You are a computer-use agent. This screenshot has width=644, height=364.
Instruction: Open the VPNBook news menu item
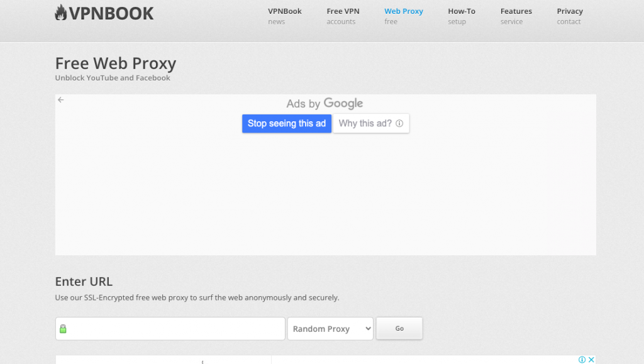285,16
